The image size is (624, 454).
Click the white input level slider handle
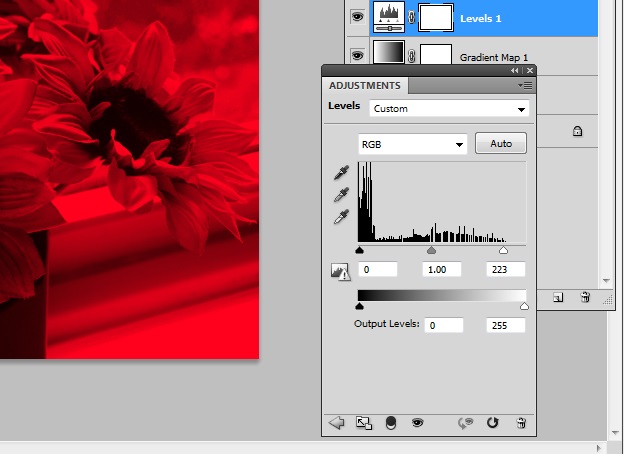coord(503,252)
